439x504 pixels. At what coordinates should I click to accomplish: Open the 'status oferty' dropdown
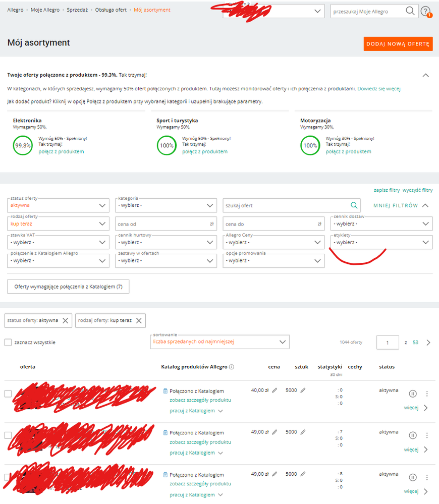click(59, 205)
